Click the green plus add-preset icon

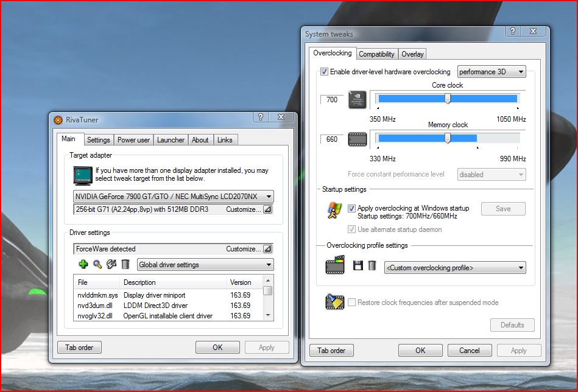point(83,264)
